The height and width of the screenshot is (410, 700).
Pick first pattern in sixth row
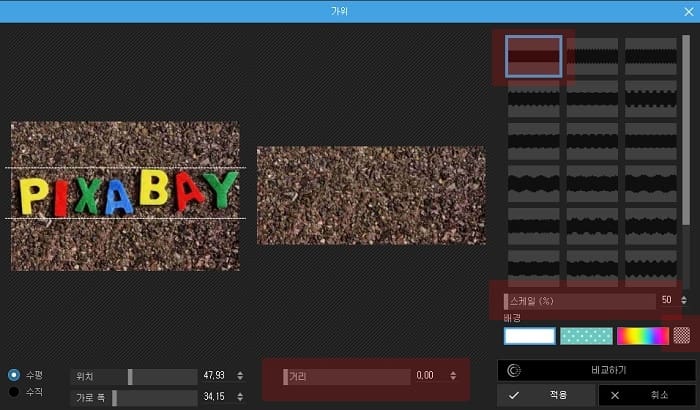tap(533, 268)
